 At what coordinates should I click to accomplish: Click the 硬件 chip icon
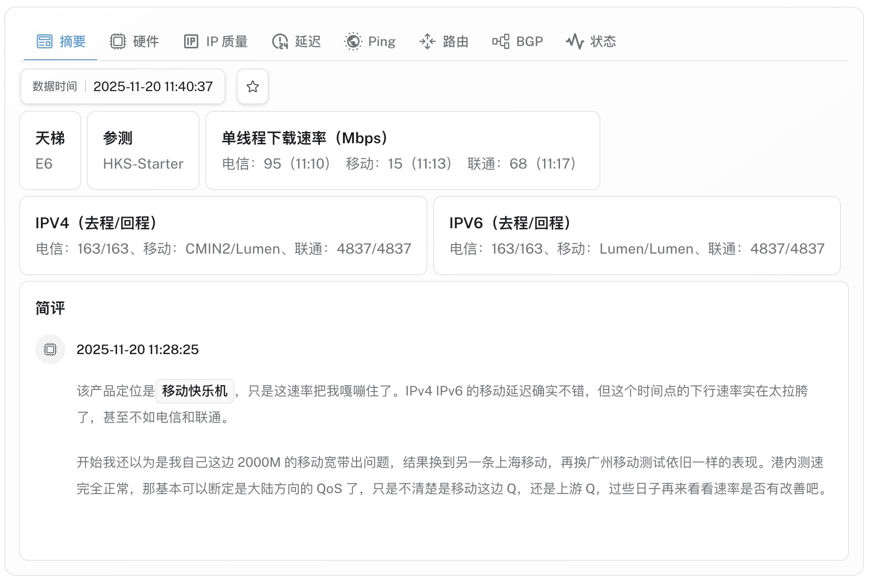pos(117,41)
